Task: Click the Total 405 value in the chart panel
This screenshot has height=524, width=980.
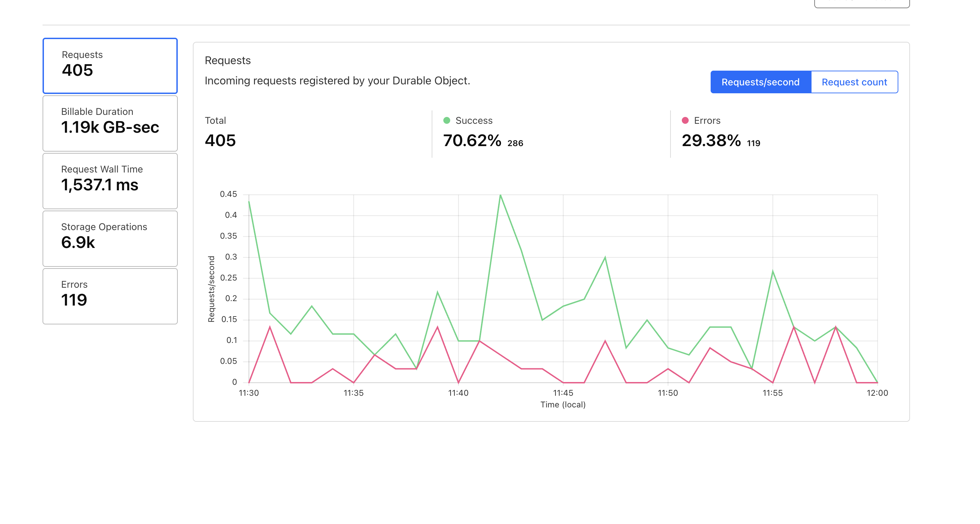Action: click(220, 140)
